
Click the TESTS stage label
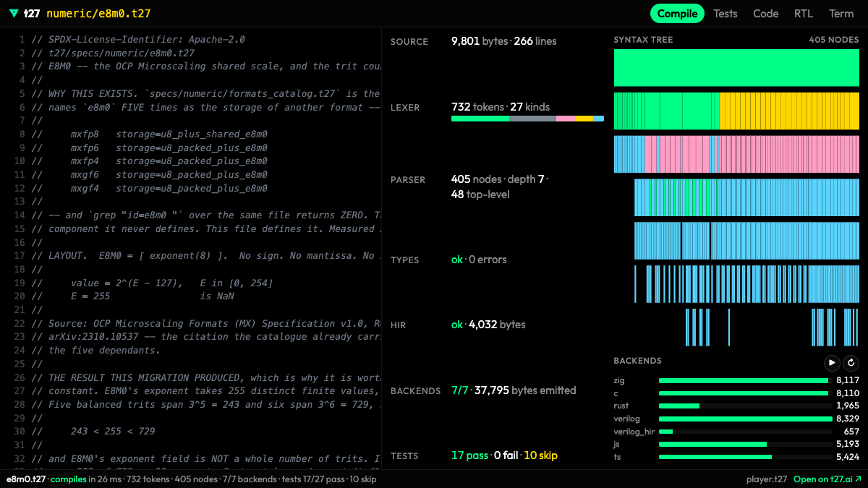pyautogui.click(x=404, y=456)
